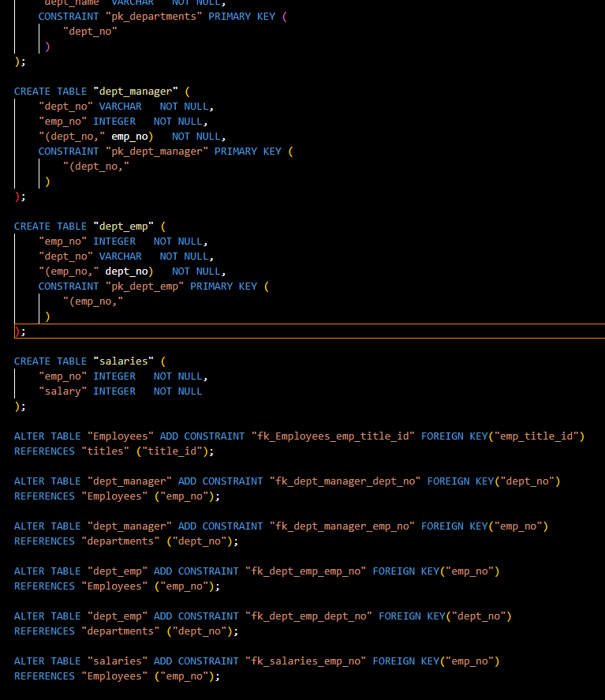Click the "fk_dept_emp_dept_no" constraint name
Viewport: 605px width, 700px height.
(x=308, y=616)
